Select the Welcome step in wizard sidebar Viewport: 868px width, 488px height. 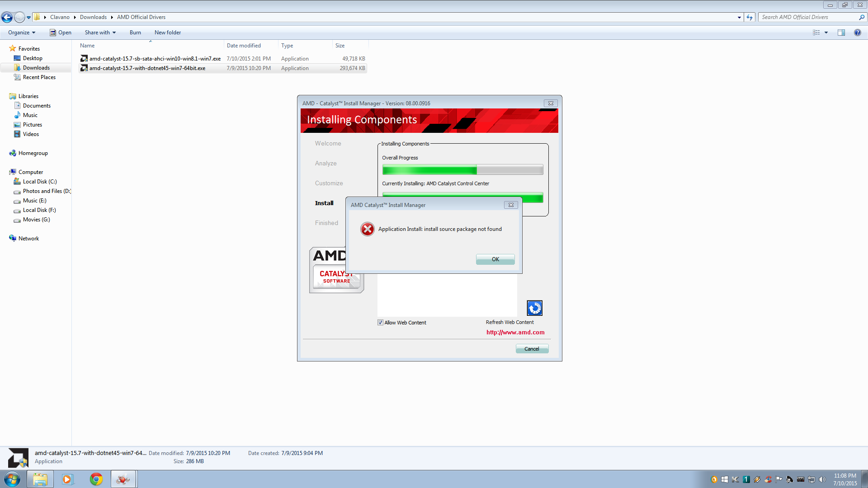click(327, 143)
